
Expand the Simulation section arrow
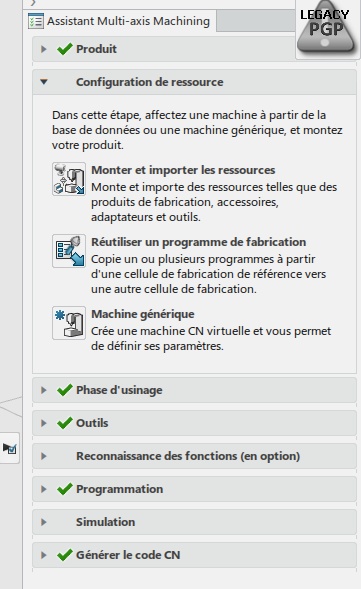[x=44, y=522]
